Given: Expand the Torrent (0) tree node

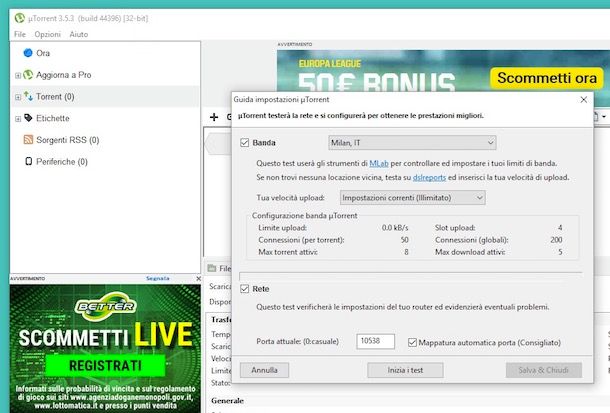Looking at the screenshot, I should (x=18, y=97).
